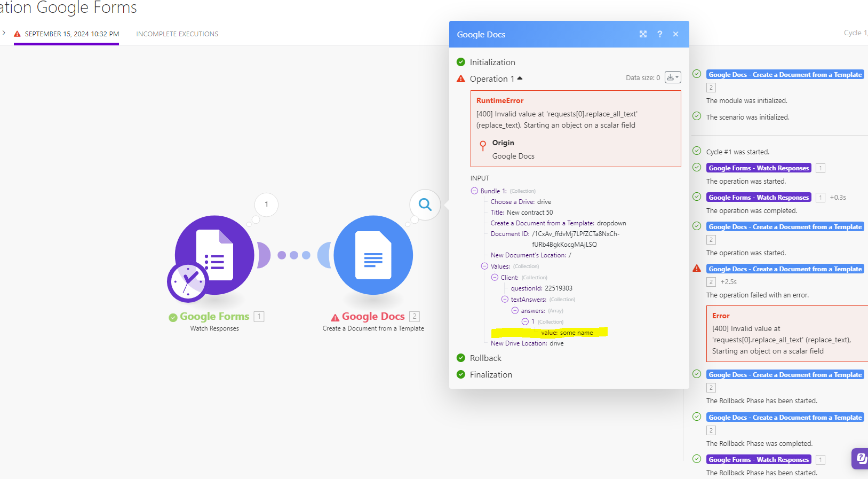This screenshot has width=868, height=479.
Task: Click module number badge 2 beside Google Docs label
Action: point(415,317)
